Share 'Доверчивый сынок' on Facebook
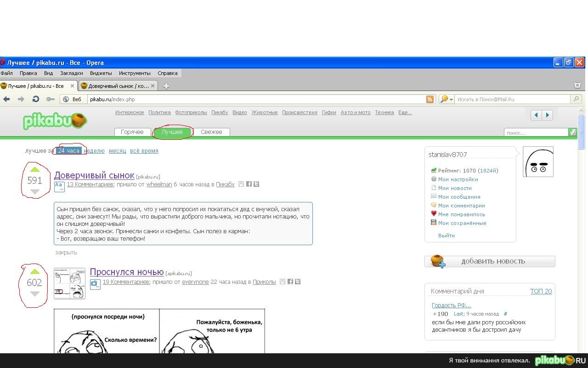The height and width of the screenshot is (368, 588). tap(249, 184)
